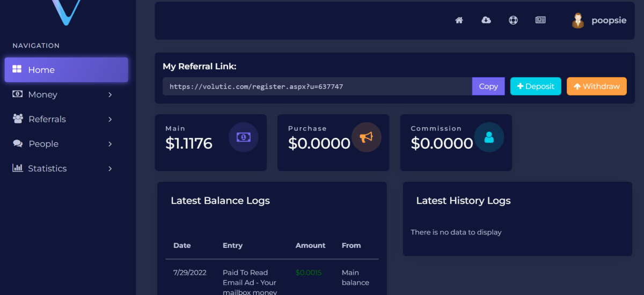This screenshot has height=295, width=644.
Task: Click the newspaper icon in top bar
Action: tap(540, 20)
